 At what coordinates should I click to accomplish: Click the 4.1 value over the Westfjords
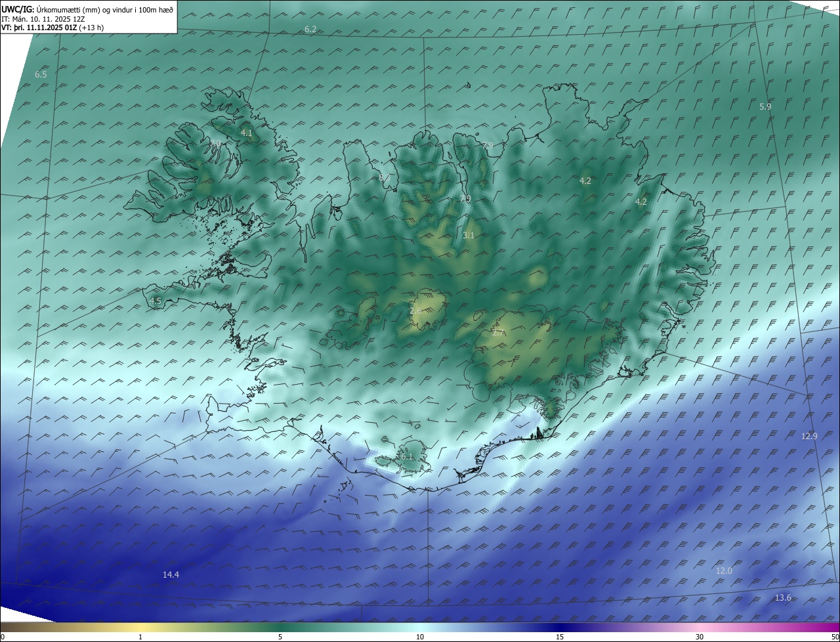click(x=246, y=133)
